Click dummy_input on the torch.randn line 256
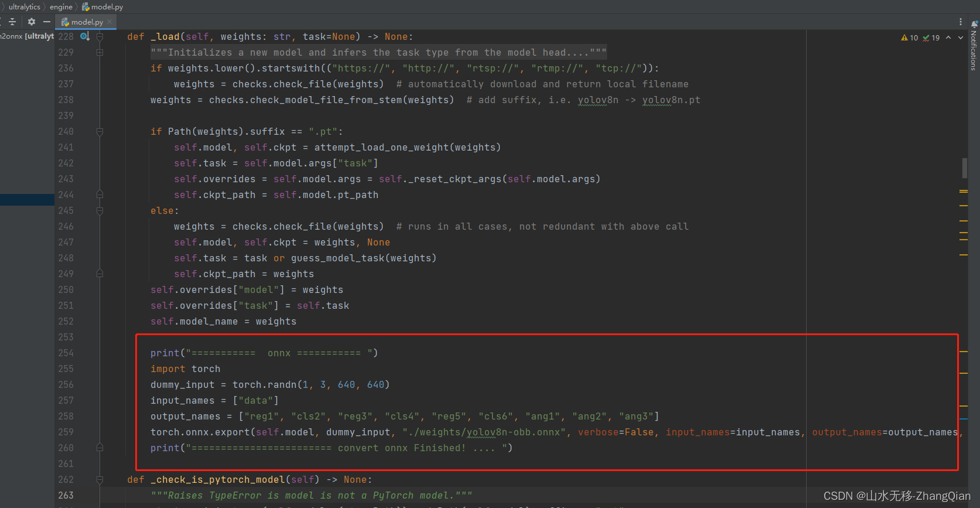The image size is (980, 508). (x=183, y=385)
